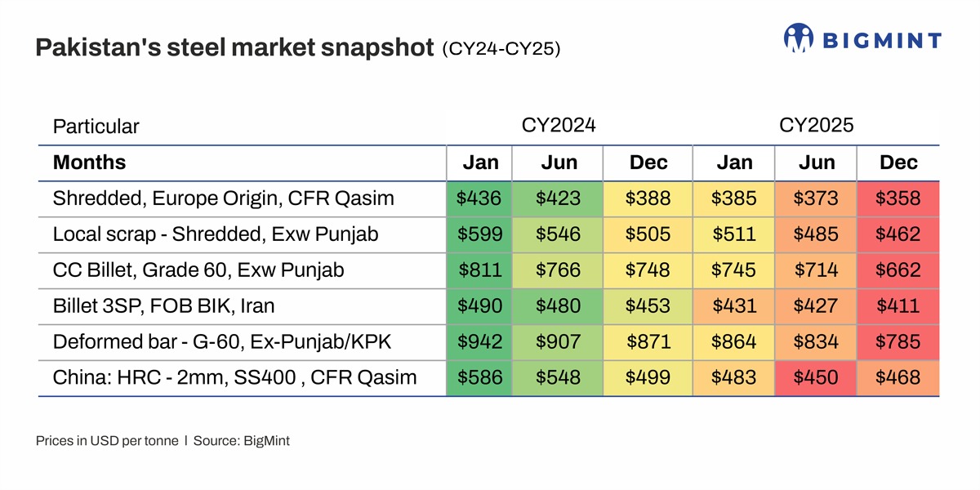The height and width of the screenshot is (490, 980).
Task: Select the CY2024 column group header
Action: click(559, 125)
